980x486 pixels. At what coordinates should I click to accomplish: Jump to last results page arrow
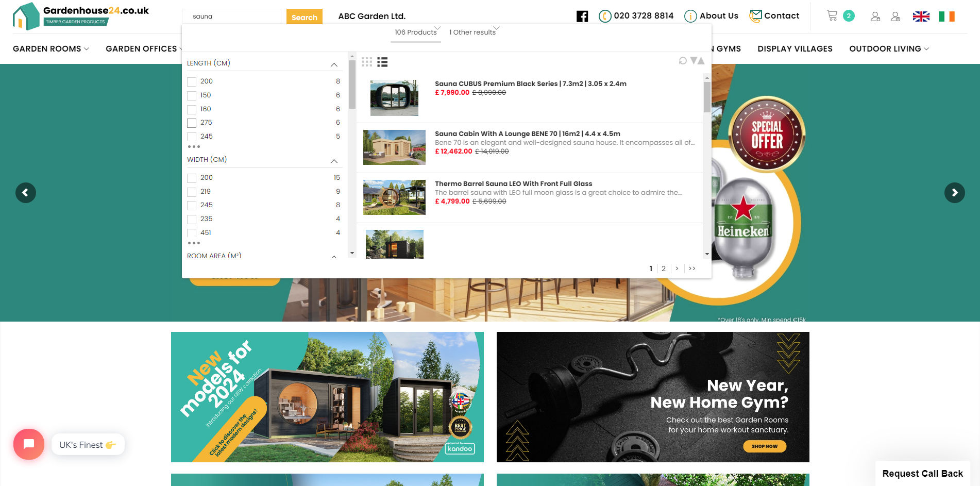(x=692, y=269)
